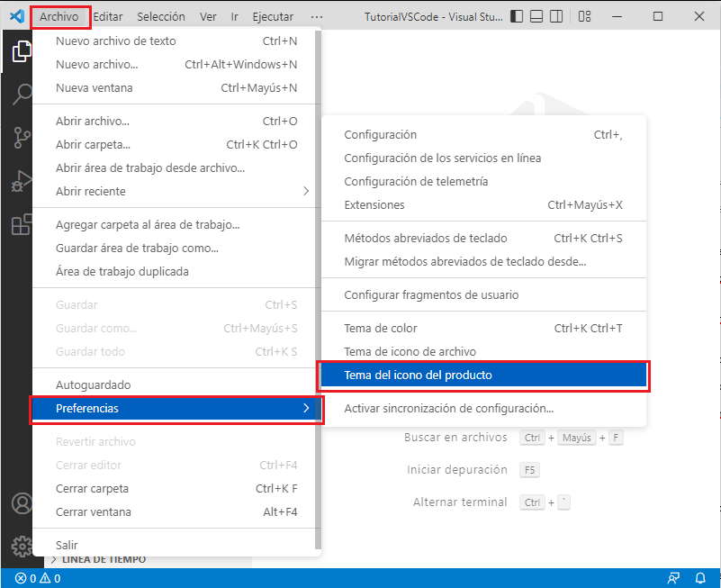Expand the Abrir reciente submenu
This screenshot has height=588, width=721.
(x=176, y=192)
